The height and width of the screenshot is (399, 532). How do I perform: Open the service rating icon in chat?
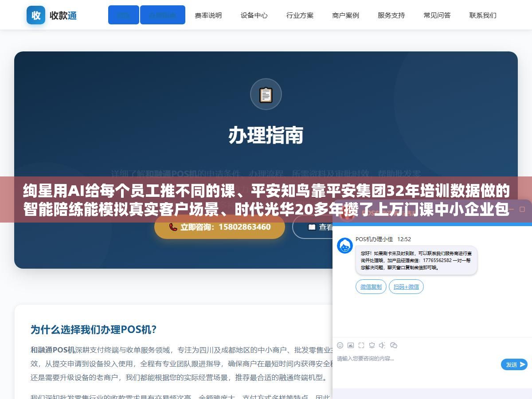coord(372,345)
